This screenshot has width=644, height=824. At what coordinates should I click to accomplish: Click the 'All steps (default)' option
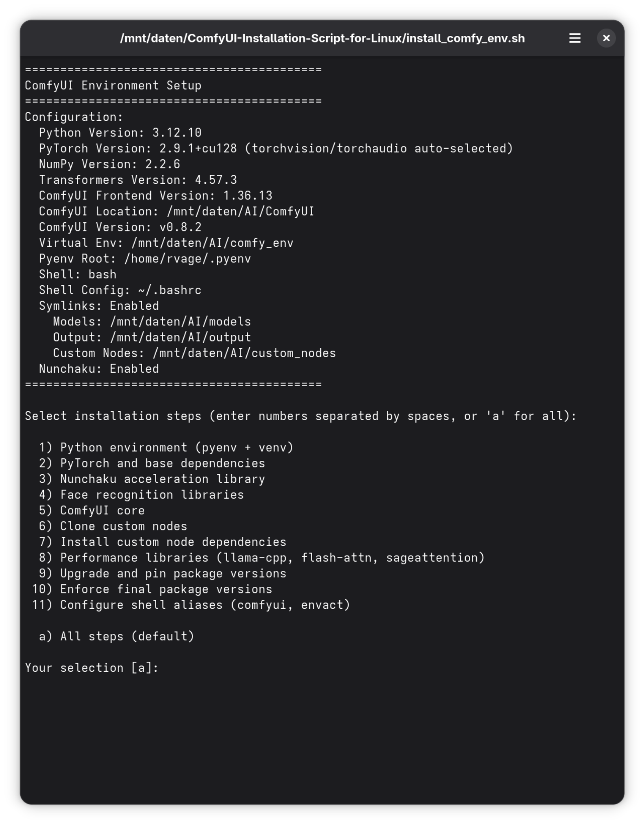117,636
